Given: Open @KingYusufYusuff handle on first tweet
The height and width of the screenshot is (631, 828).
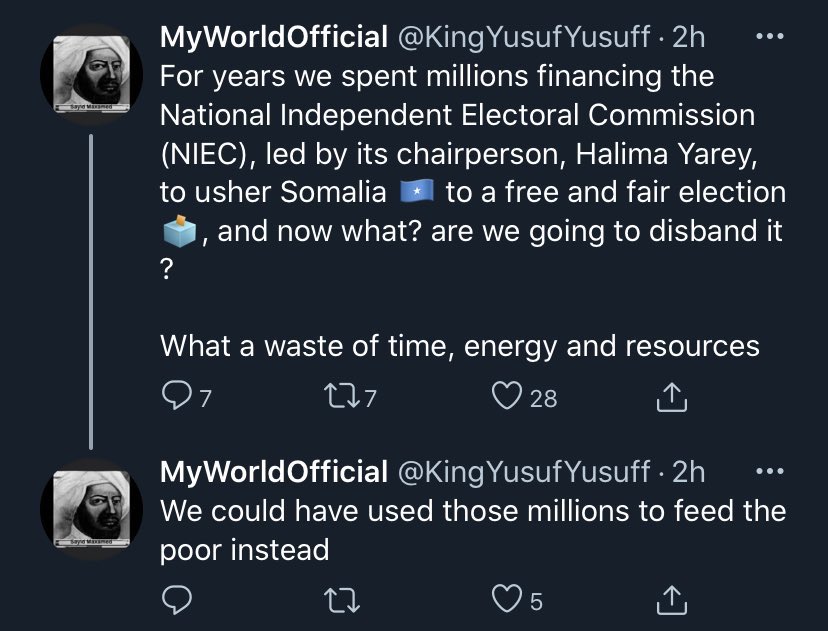Looking at the screenshot, I should 524,38.
